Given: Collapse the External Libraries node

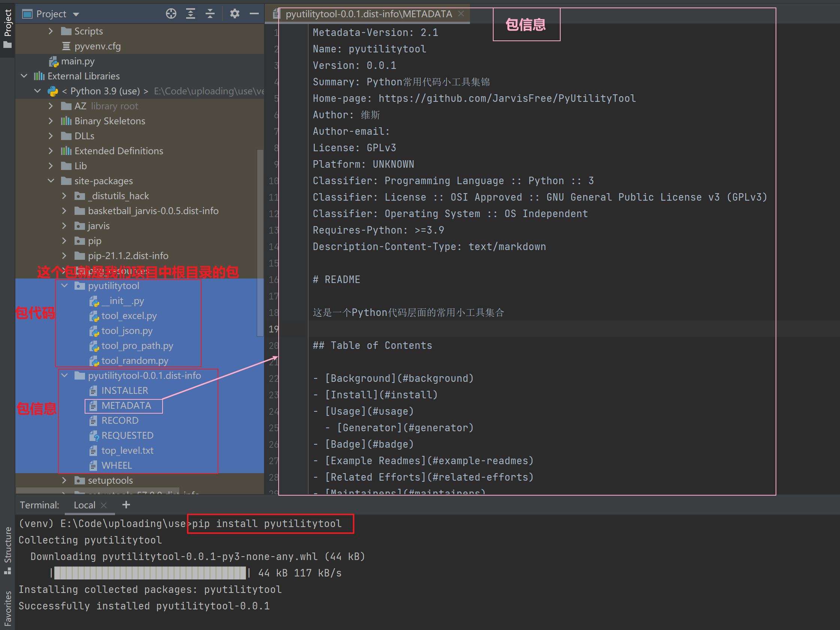Looking at the screenshot, I should click(24, 76).
